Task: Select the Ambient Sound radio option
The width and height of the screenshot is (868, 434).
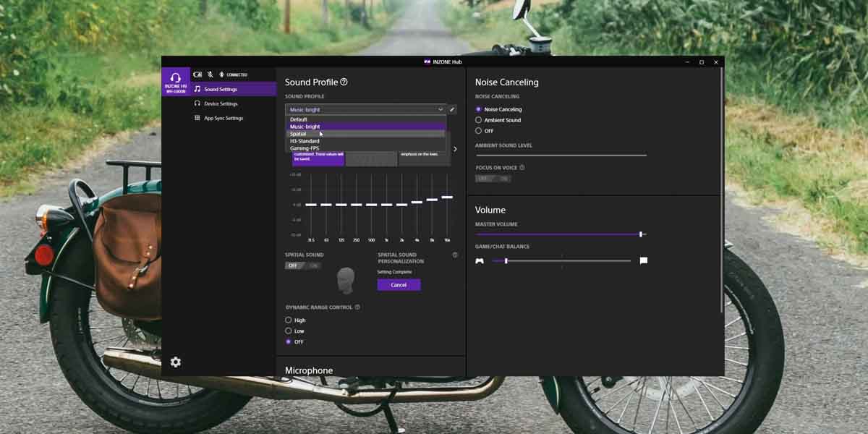Action: pos(478,120)
